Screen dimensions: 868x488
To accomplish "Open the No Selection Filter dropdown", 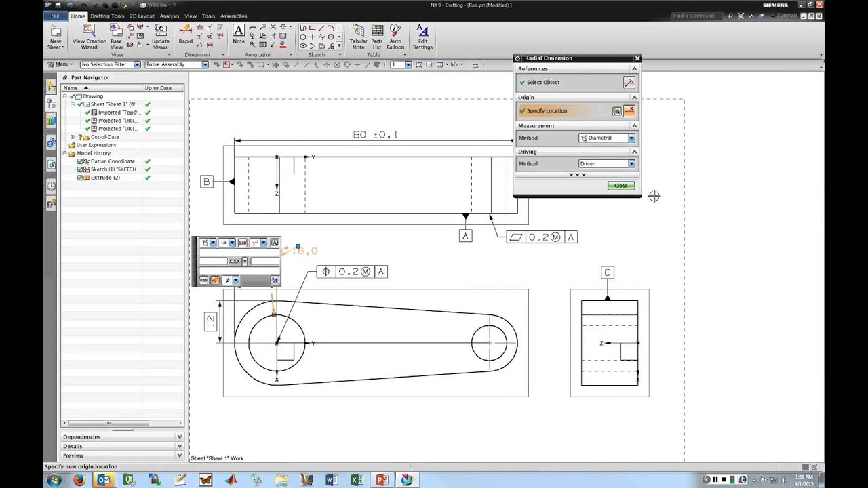I will [110, 65].
